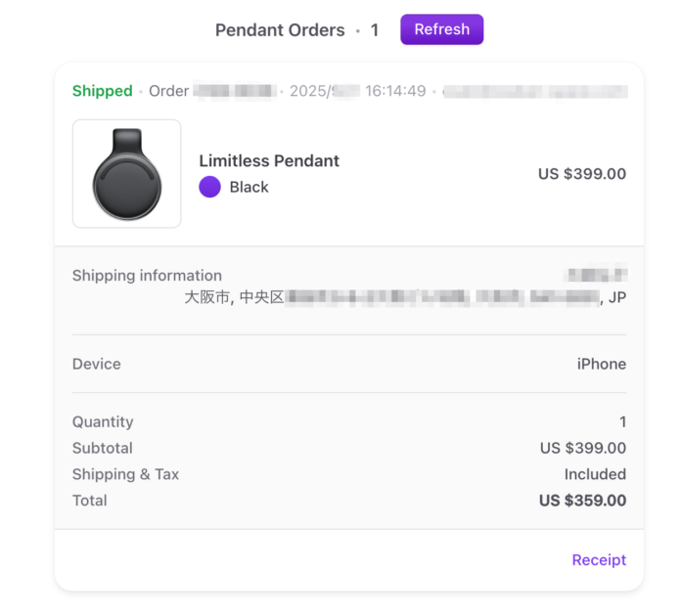Click the shipping address ending in JP
The width and height of the screenshot is (681, 616).
click(405, 297)
